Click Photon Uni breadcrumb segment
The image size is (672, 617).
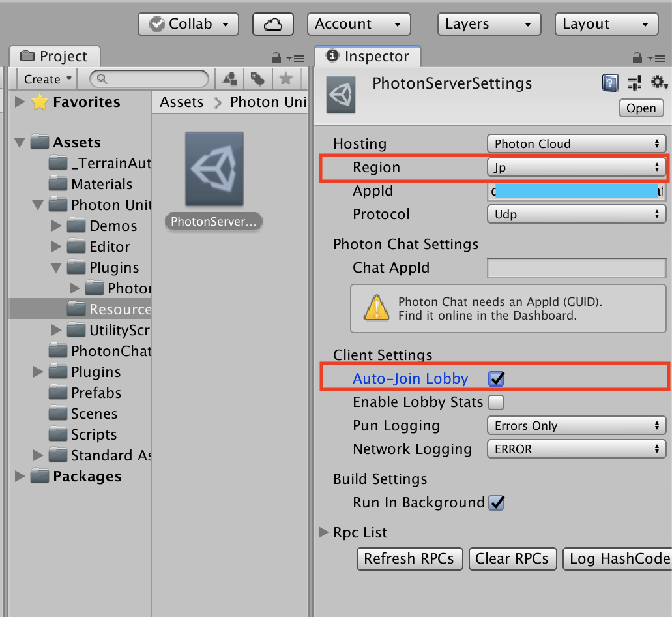[x=269, y=102]
